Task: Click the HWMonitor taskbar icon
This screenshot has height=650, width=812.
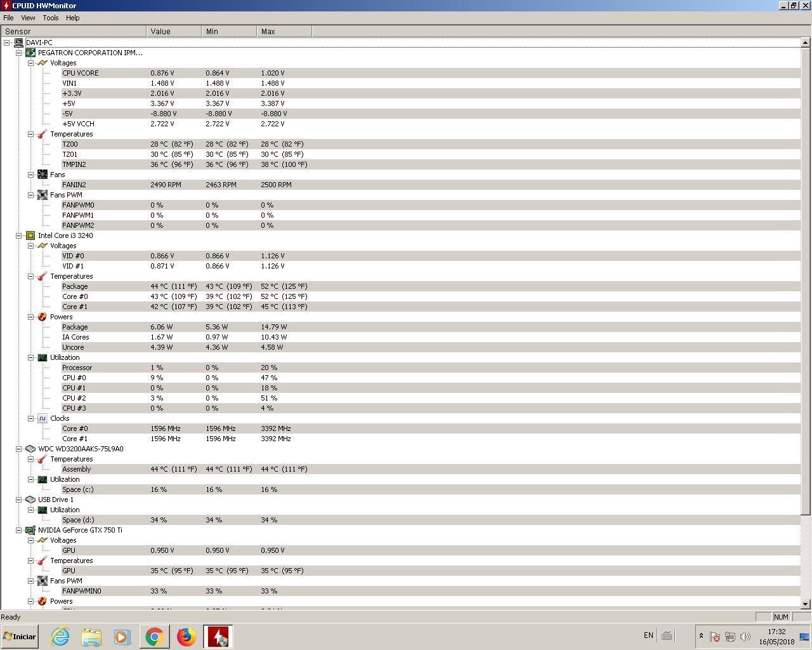Action: coord(218,637)
